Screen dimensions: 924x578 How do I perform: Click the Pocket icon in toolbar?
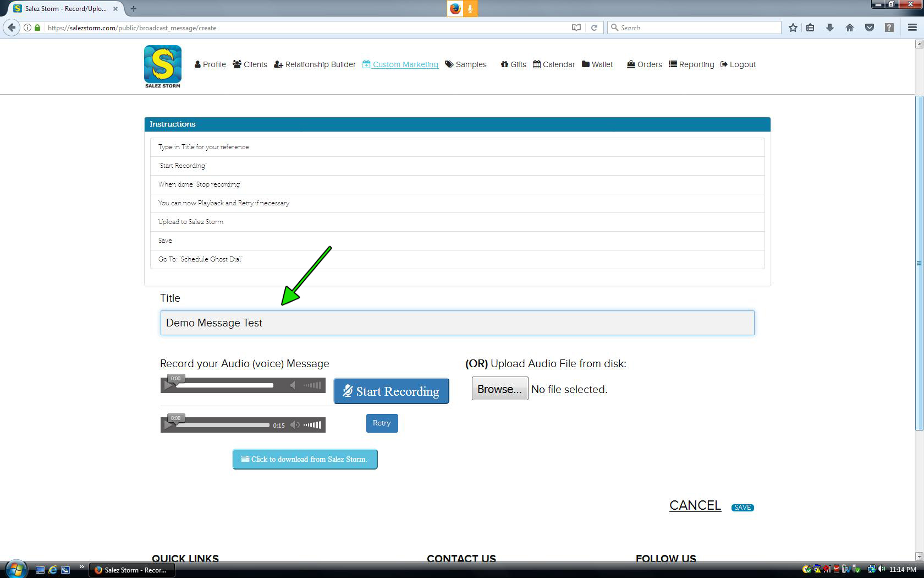869,28
